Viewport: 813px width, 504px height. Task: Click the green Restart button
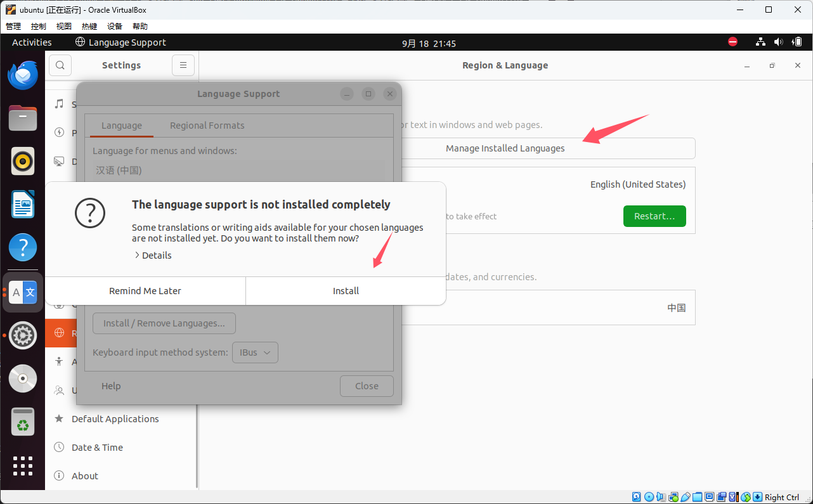tap(654, 216)
